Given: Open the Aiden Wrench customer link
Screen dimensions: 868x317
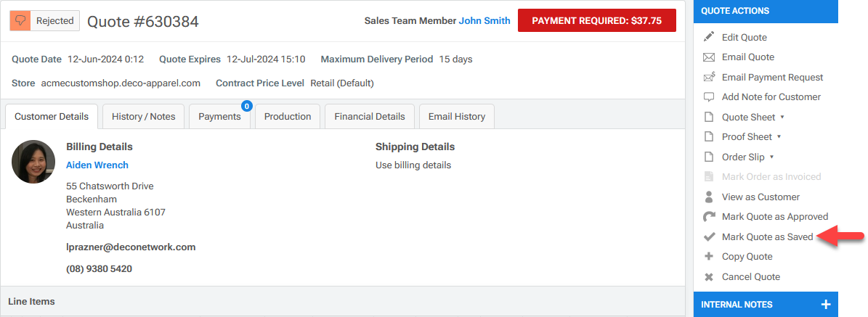Looking at the screenshot, I should click(97, 165).
